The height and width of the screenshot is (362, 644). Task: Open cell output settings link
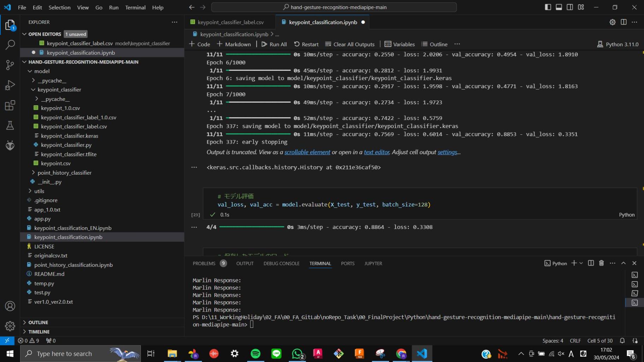tap(447, 152)
